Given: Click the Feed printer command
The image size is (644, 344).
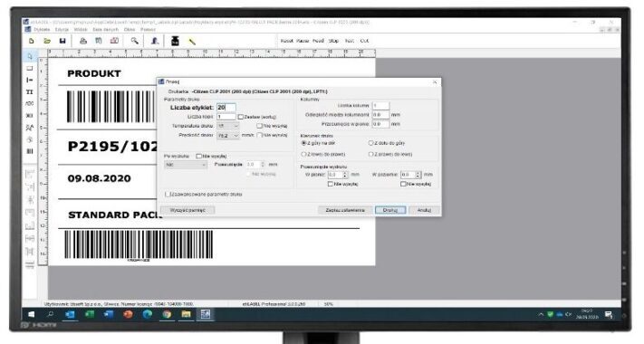Looking at the screenshot, I should [318, 41].
